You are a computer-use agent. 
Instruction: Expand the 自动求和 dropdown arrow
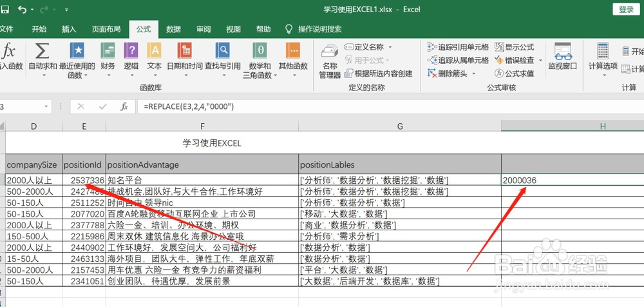click(x=43, y=75)
